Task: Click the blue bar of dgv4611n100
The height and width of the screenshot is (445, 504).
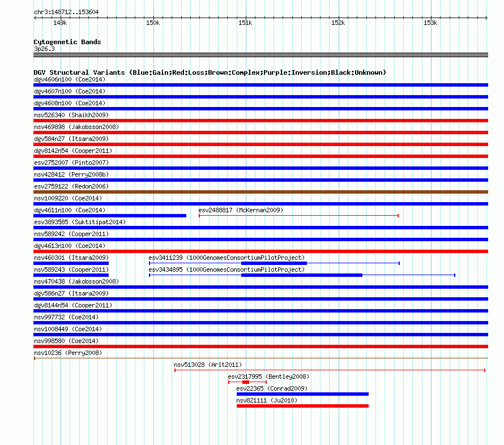Action: pos(110,216)
